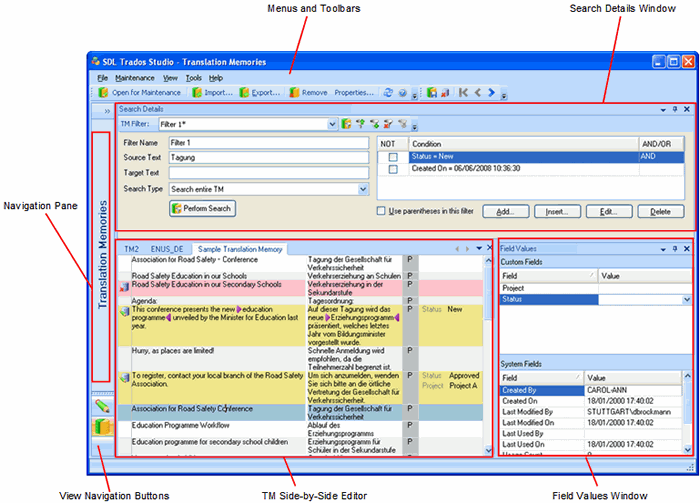Click the first icon right of the TM Filter box
Image resolution: width=700 pixels, height=503 pixels.
click(x=346, y=124)
